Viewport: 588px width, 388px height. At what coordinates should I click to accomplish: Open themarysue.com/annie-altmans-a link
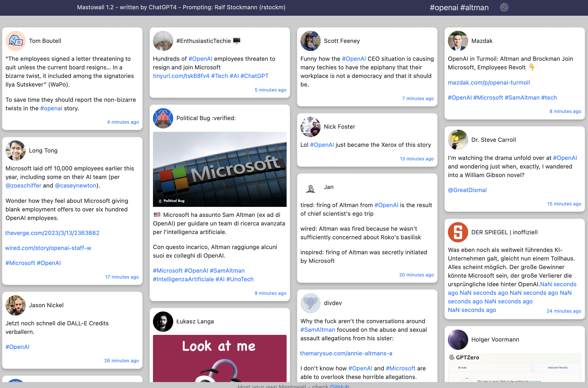point(346,353)
